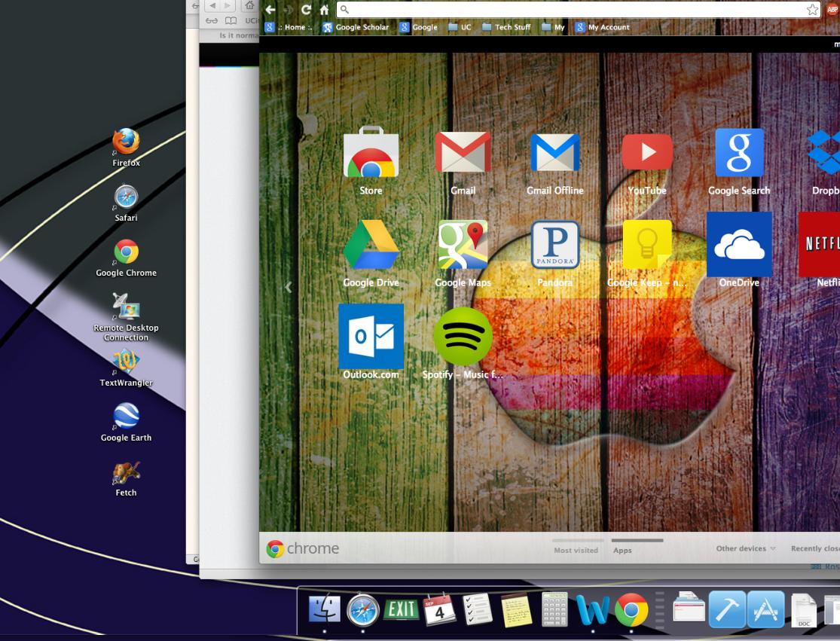Open the Xcode hammer icon in the Dock
The image size is (840, 641).
(x=727, y=609)
